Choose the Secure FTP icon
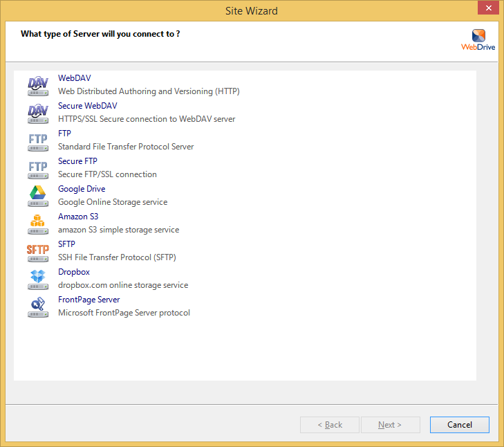Screen dimensions: 504x447 [38, 168]
